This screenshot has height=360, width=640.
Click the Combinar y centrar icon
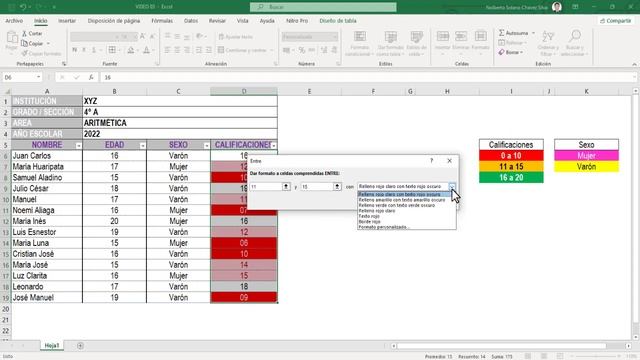221,50
